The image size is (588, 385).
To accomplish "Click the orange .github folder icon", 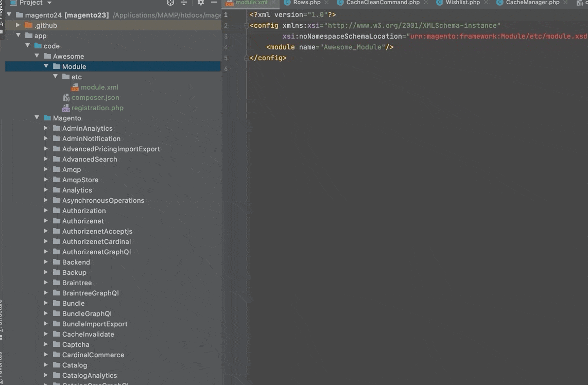I will coord(29,25).
